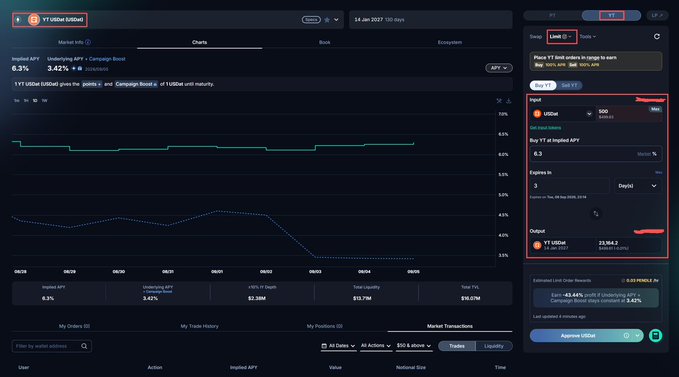Open the Market Transactions tab
This screenshot has width=679, height=377.
pyautogui.click(x=449, y=326)
